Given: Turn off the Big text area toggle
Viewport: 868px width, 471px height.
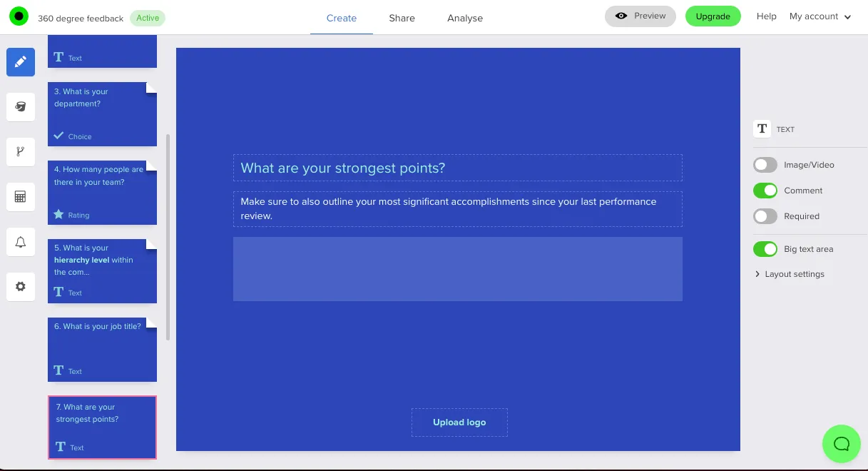Looking at the screenshot, I should pyautogui.click(x=765, y=249).
